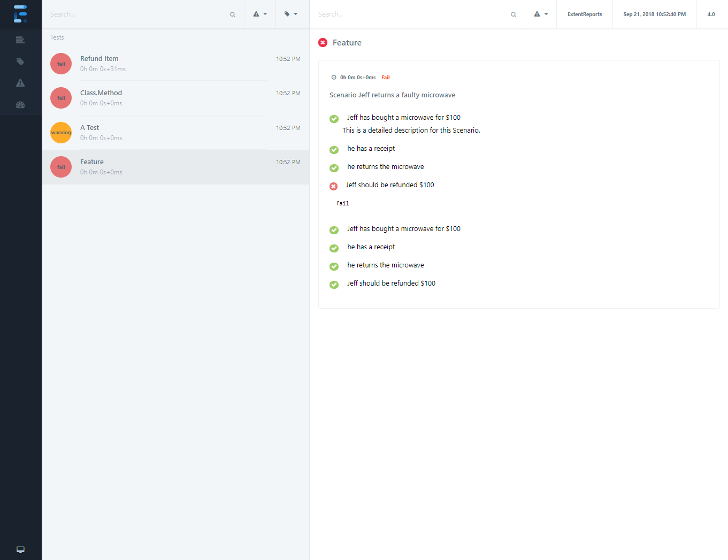Open the Exceptions warning view in sidebar
This screenshot has width=728, height=560.
[20, 83]
